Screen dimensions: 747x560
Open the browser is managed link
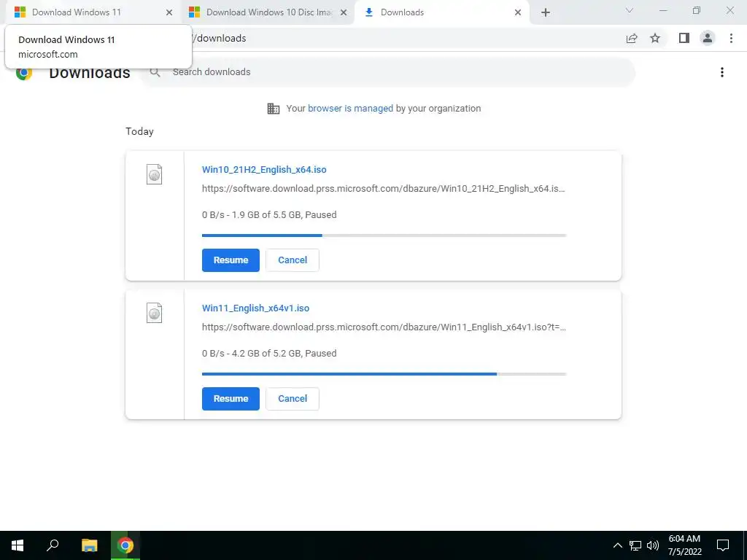point(350,109)
